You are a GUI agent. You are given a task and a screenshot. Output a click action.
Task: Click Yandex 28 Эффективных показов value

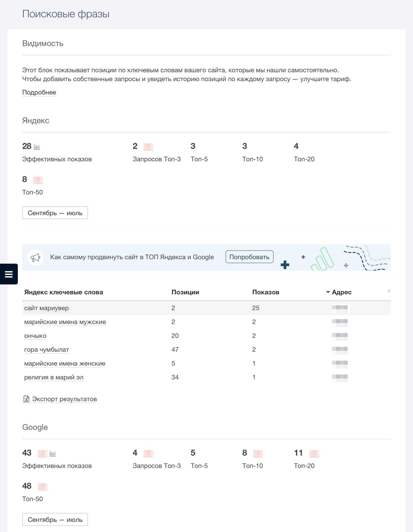[x=27, y=146]
